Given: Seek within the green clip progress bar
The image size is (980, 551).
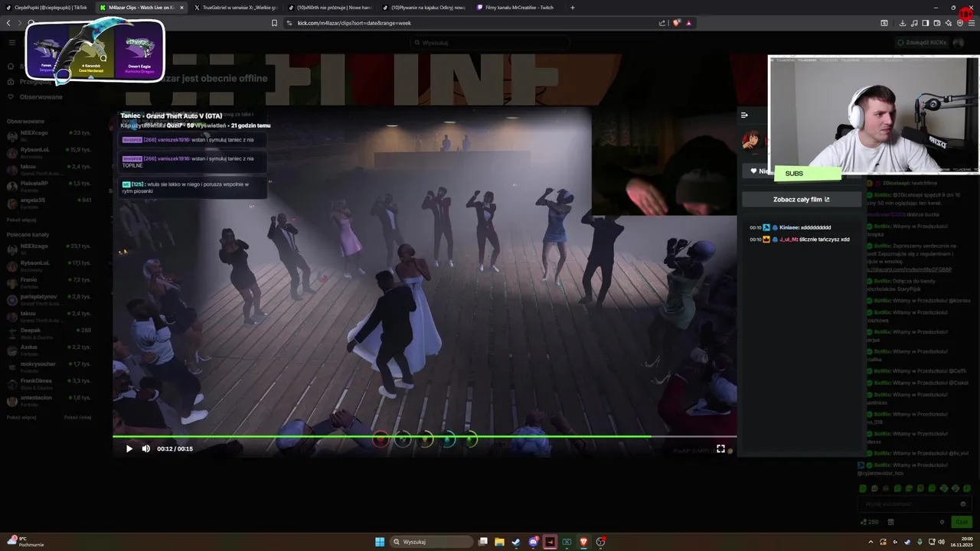Looking at the screenshot, I should tap(424, 437).
